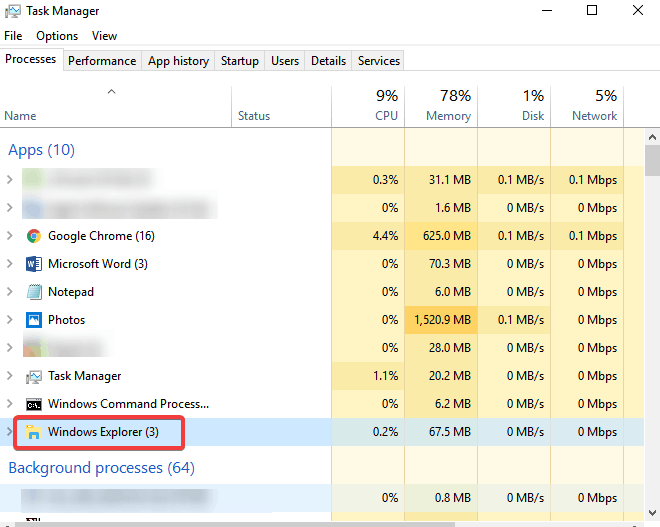Open the Options menu

(x=57, y=36)
